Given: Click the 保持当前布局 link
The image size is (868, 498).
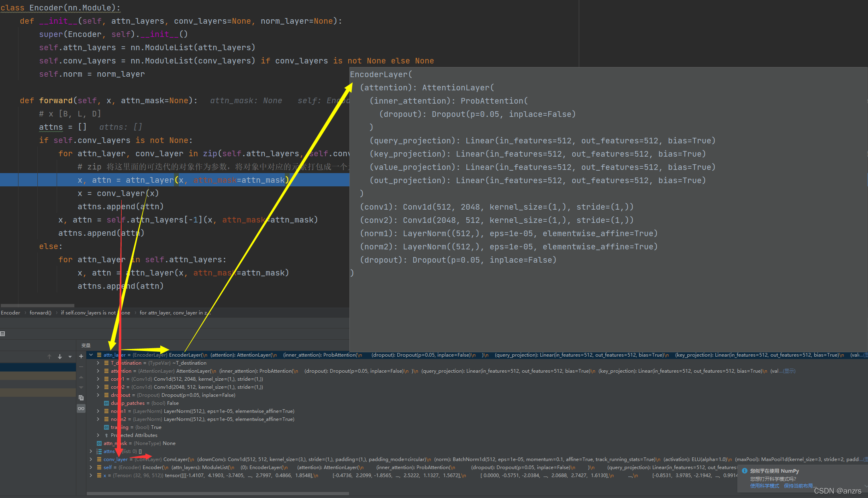Looking at the screenshot, I should coord(798,486).
